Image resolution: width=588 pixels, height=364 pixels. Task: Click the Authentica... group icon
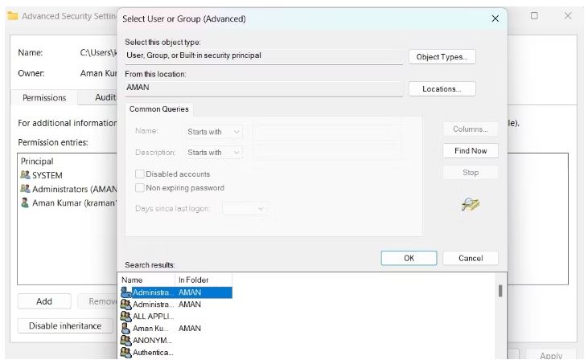[125, 352]
